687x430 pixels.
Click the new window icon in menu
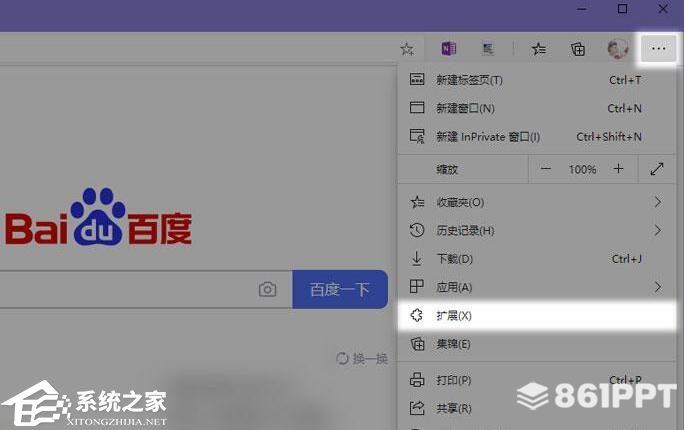(x=417, y=107)
